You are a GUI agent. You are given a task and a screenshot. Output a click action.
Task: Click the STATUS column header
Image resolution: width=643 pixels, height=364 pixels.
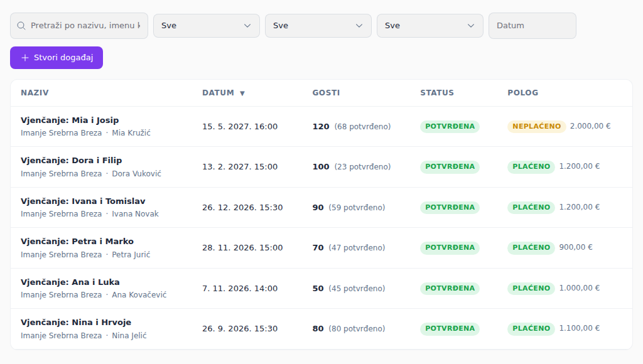coord(437,93)
